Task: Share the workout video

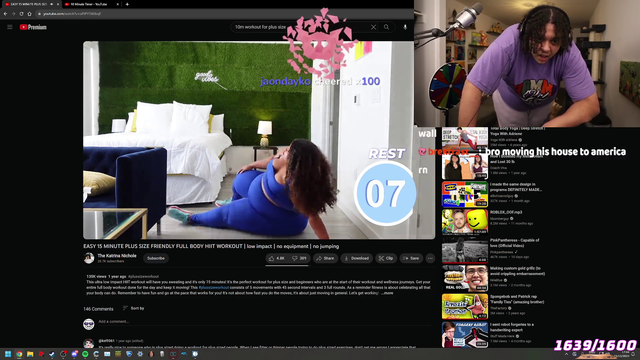Action: (x=325, y=258)
